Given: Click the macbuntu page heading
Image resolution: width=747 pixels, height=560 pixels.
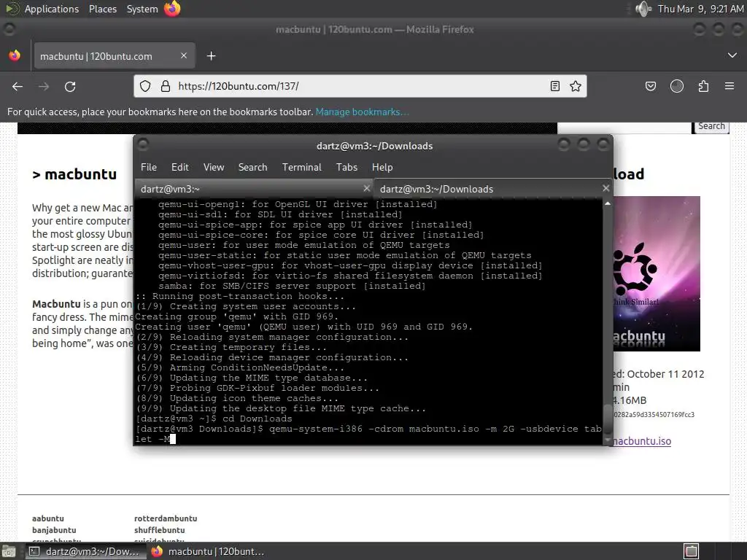Looking at the screenshot, I should (74, 174).
